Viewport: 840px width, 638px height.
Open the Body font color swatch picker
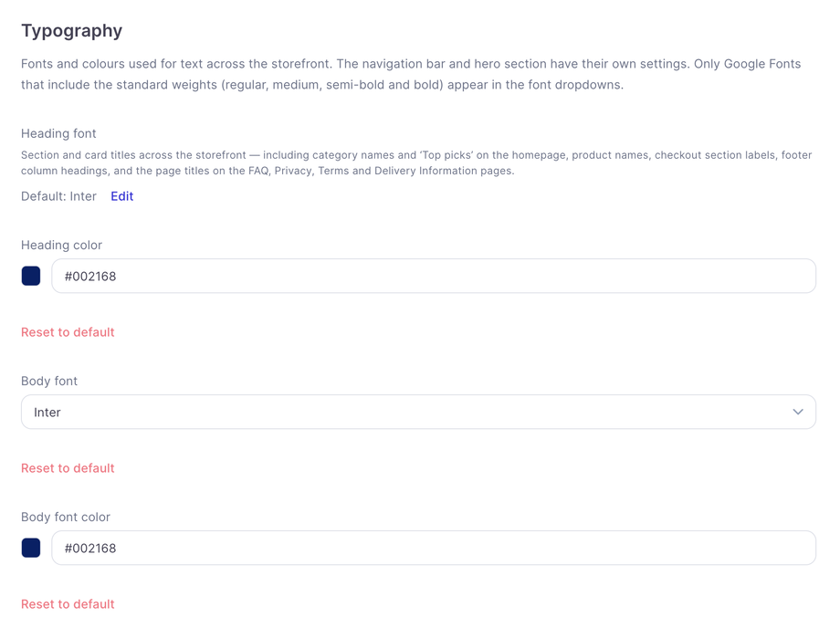point(31,548)
